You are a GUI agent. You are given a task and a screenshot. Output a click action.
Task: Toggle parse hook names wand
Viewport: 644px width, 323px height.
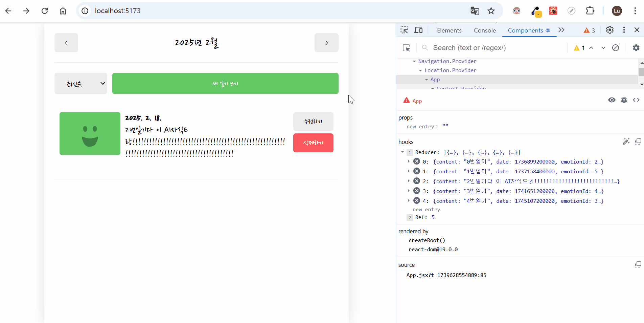tap(626, 142)
